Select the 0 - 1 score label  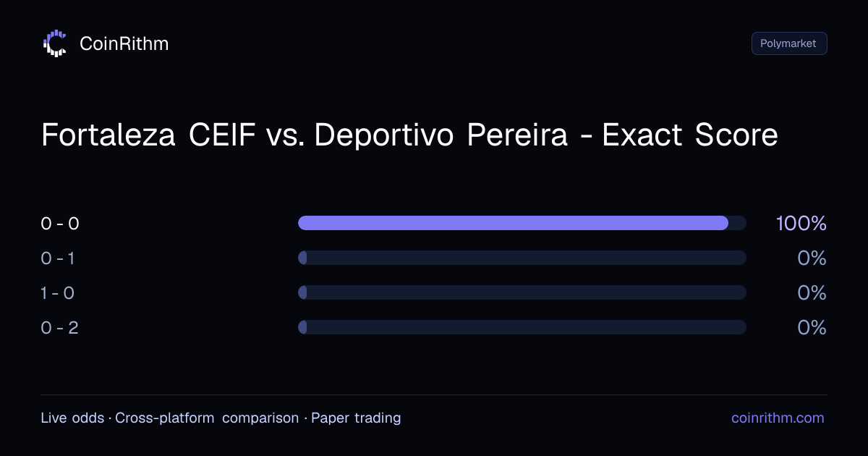click(58, 258)
